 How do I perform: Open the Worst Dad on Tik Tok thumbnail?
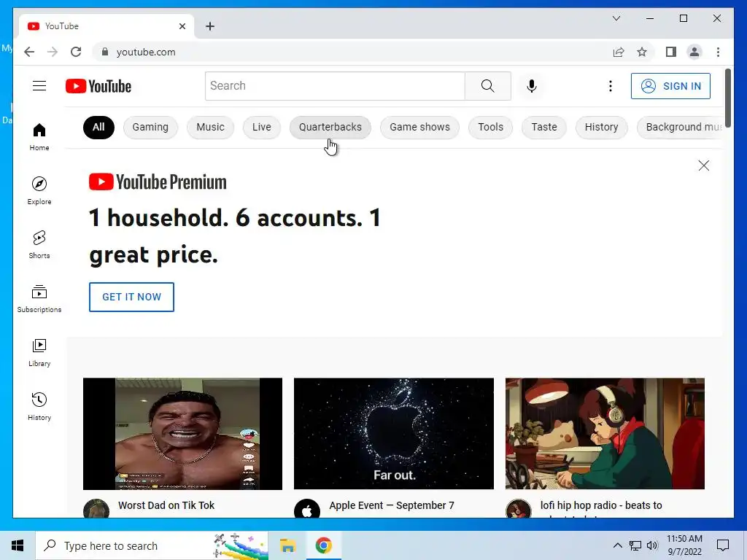(x=182, y=434)
